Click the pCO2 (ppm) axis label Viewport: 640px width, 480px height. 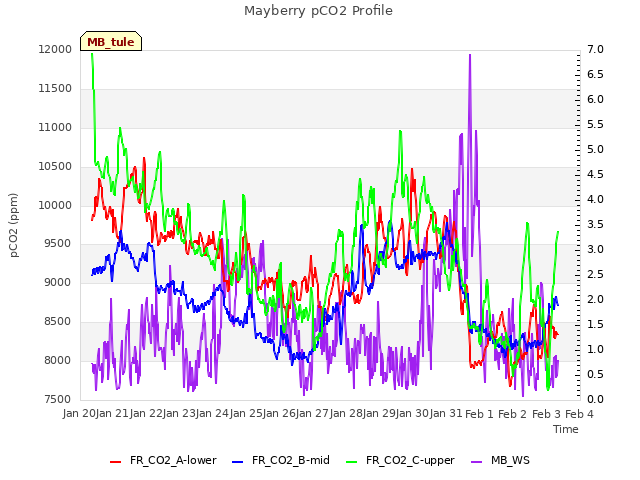[x=14, y=225]
